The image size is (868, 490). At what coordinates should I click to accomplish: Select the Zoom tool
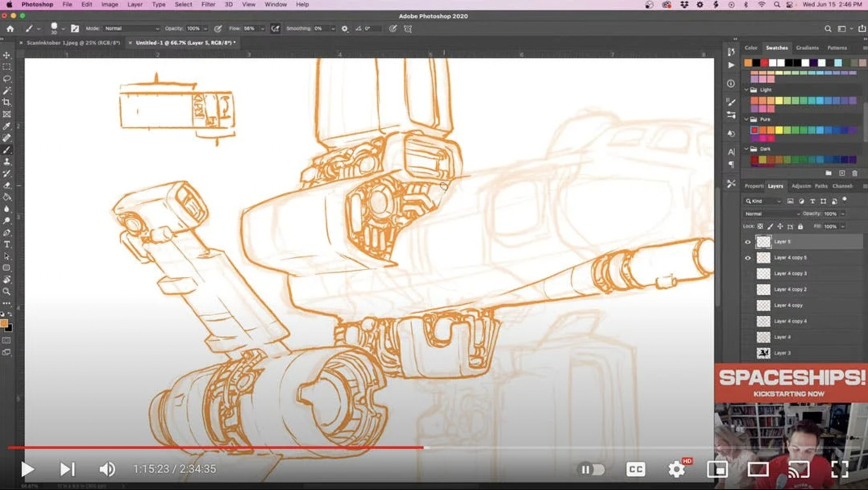click(7, 291)
